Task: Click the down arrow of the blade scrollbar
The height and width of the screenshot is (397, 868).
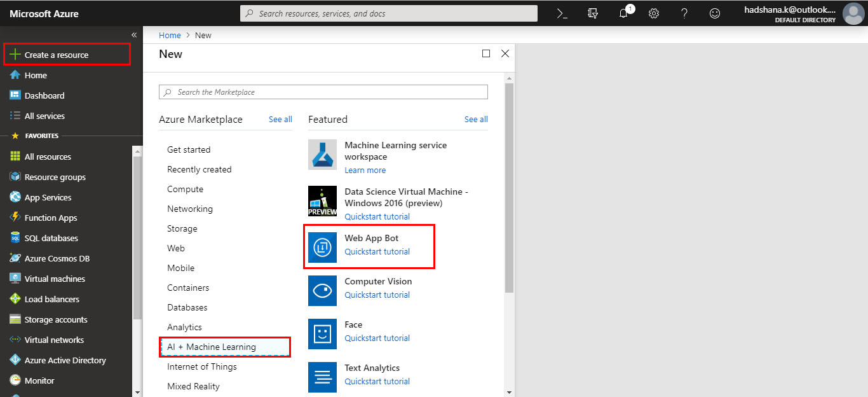Action: click(x=509, y=392)
